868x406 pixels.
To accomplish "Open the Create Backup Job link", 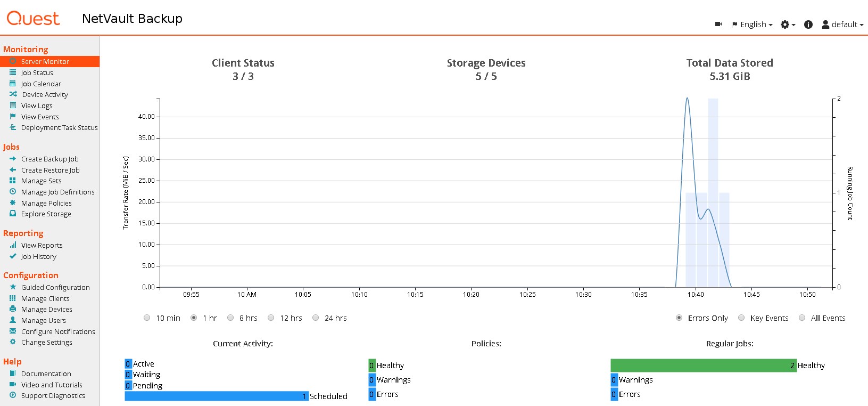I will point(49,159).
